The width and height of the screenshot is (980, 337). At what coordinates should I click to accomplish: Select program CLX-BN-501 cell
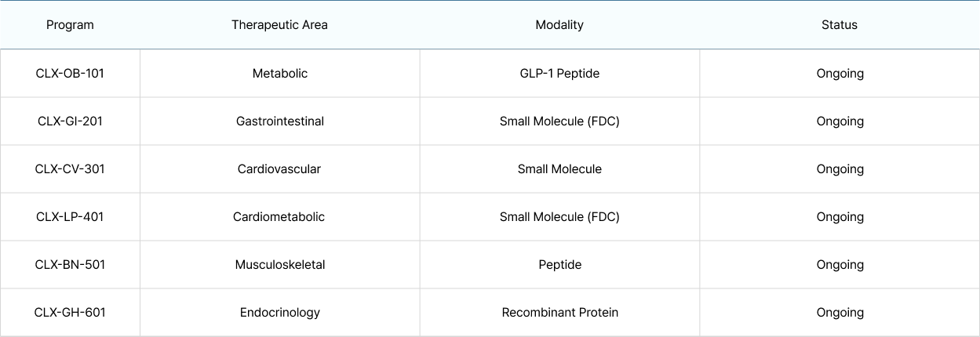(x=70, y=265)
